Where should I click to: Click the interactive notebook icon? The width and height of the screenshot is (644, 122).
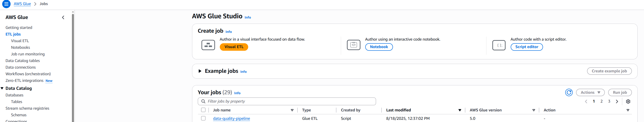tap(353, 45)
